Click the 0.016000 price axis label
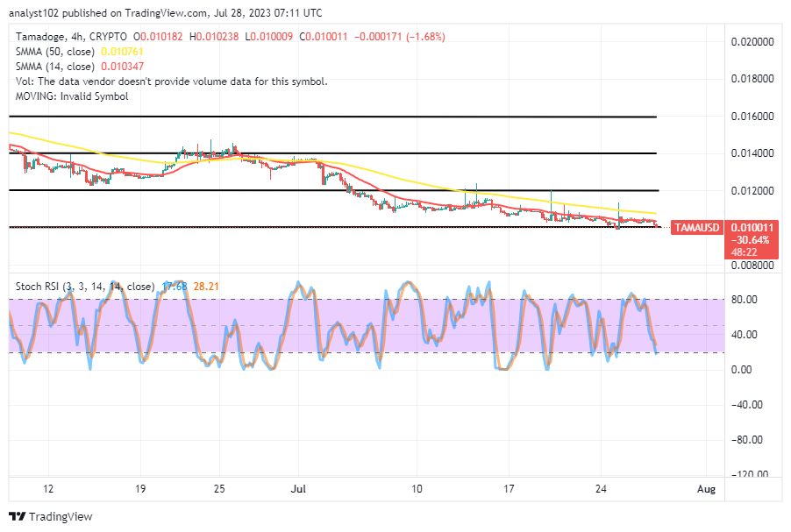 pos(752,116)
